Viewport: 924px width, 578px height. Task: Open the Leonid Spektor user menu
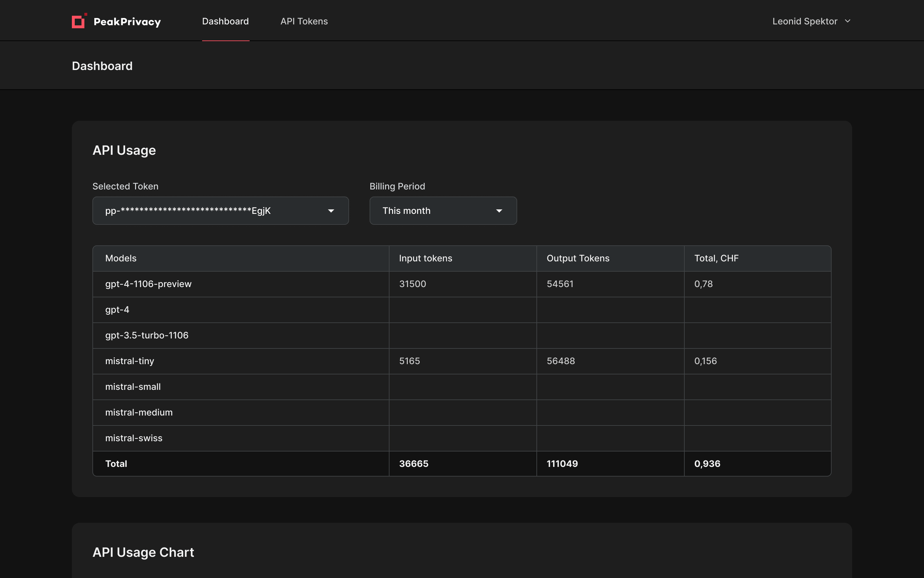[x=811, y=22]
